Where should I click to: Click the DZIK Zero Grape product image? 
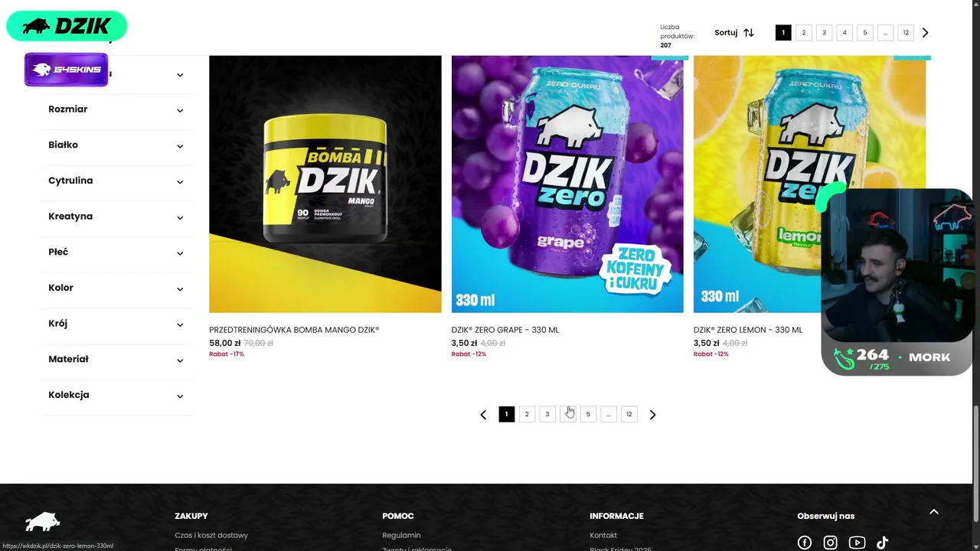click(x=567, y=184)
